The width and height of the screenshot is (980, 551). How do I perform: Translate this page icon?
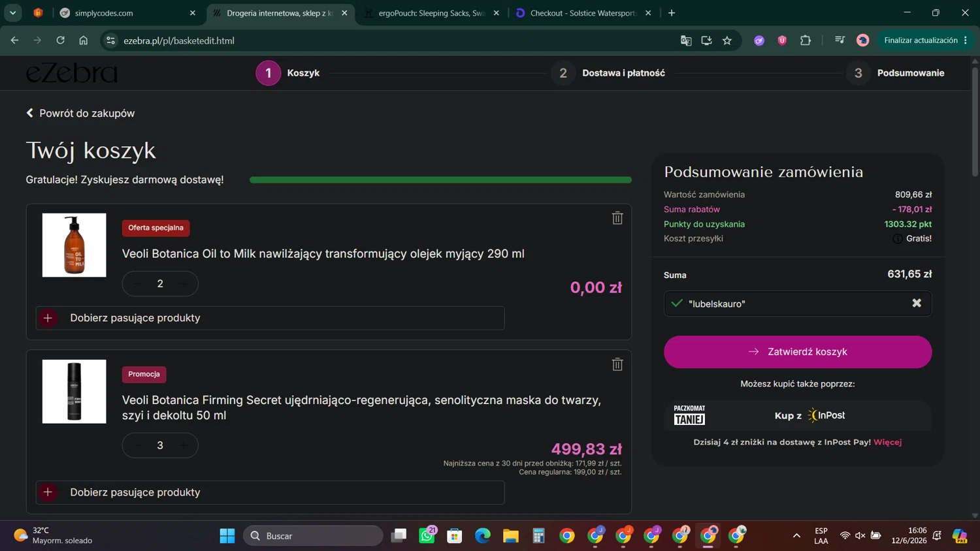(686, 40)
